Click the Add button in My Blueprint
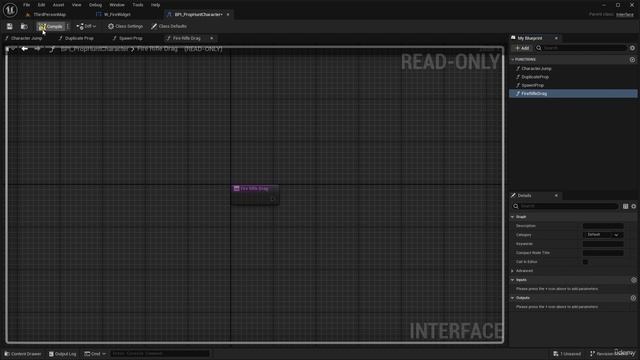Viewport: 640px width, 360px height. [522, 48]
